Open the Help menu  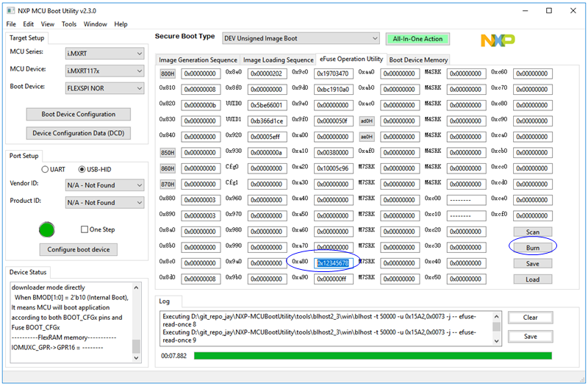click(121, 24)
